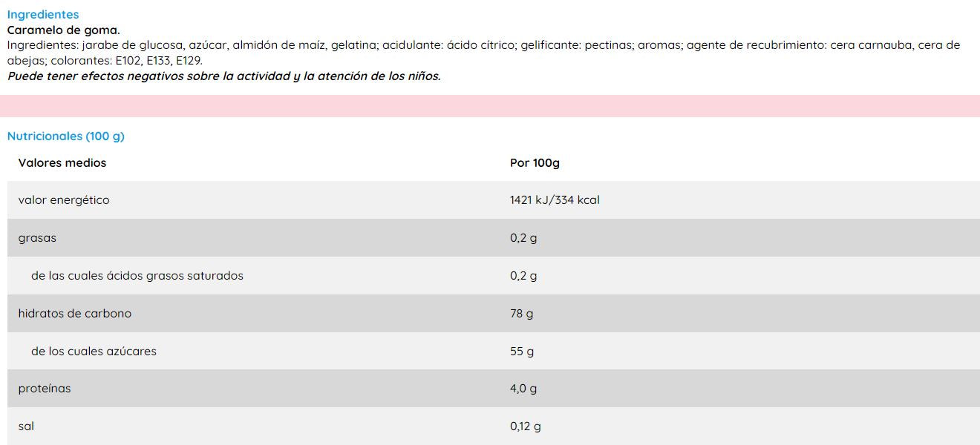Click the 55 g sugars value

(x=522, y=352)
